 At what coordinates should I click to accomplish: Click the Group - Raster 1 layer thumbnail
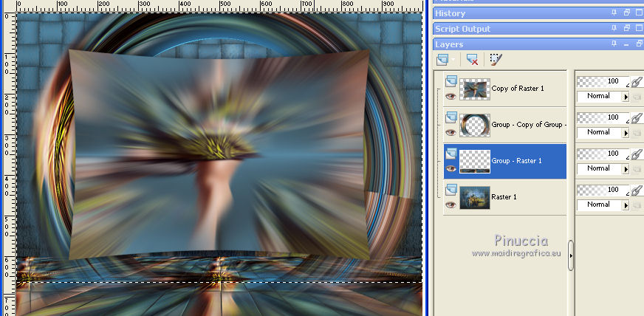pos(475,161)
